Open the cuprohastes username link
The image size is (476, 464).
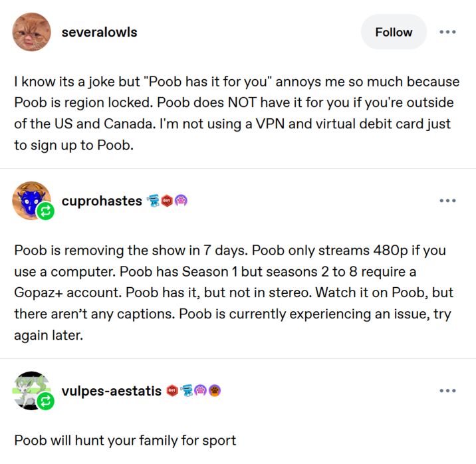tap(101, 201)
